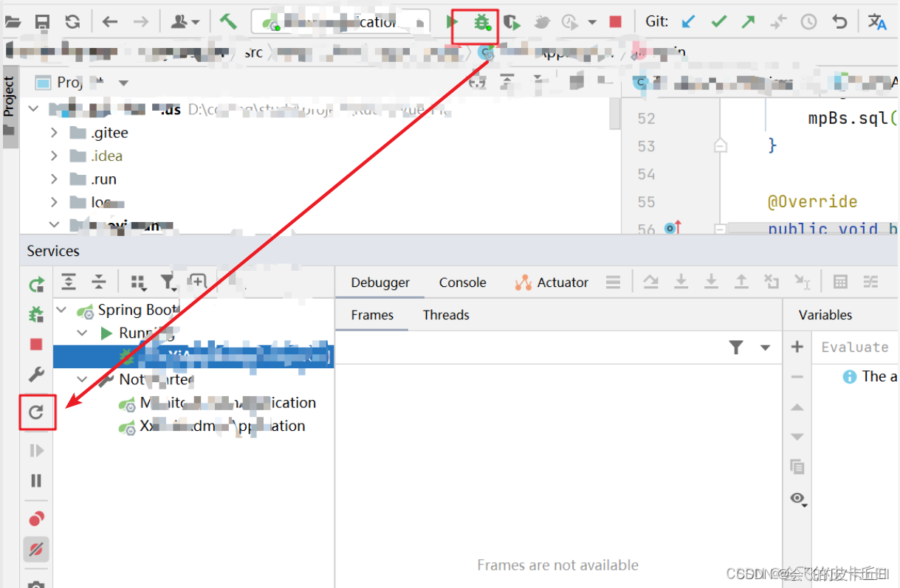Open the Threads tab
Screen dimensions: 900x588
click(446, 315)
